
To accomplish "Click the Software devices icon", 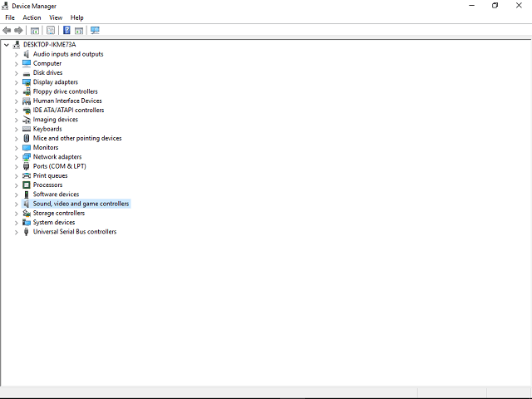I will [x=27, y=195].
